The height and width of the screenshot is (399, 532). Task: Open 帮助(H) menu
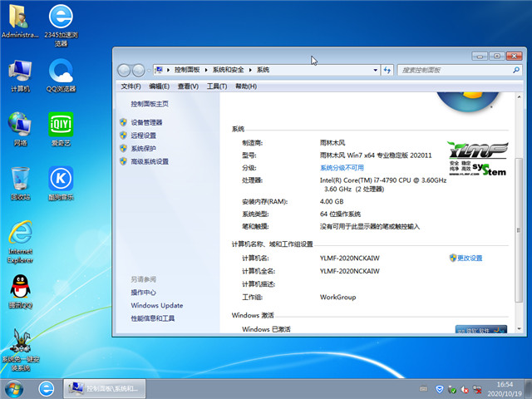[x=246, y=86]
